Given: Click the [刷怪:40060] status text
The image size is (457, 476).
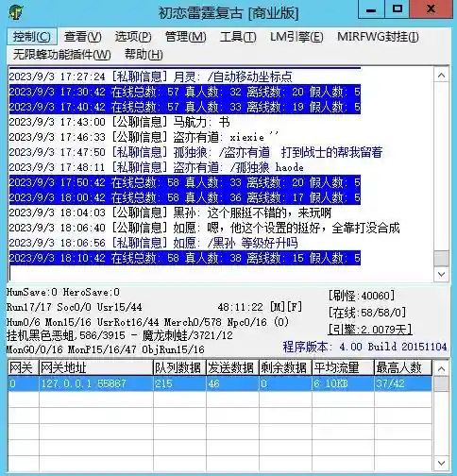Looking at the screenshot, I should click(x=362, y=296).
